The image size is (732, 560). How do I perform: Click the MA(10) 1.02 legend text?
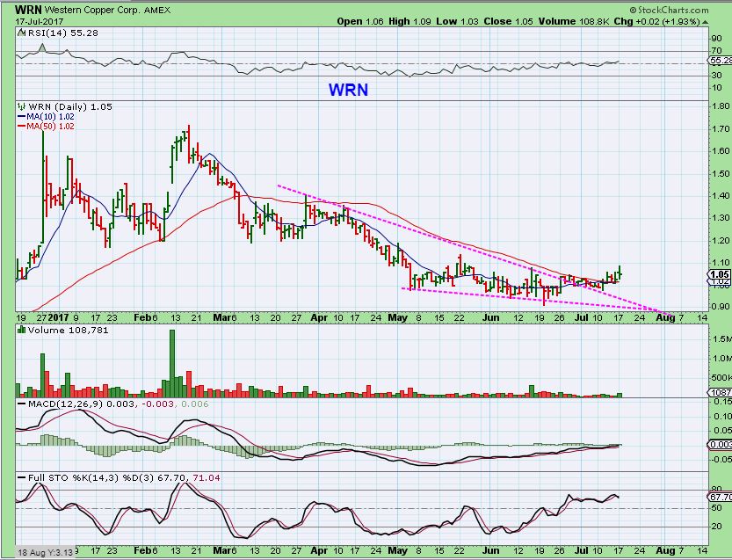point(50,117)
